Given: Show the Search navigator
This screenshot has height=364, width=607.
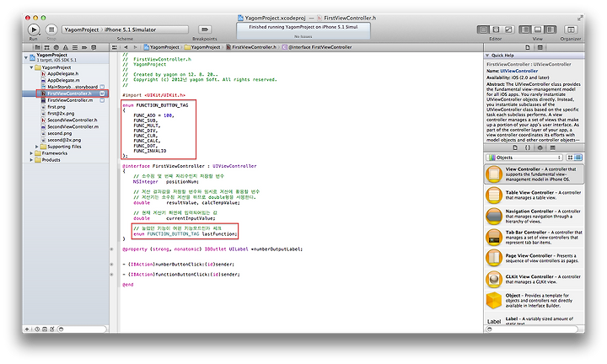Looking at the screenshot, I should [x=56, y=47].
